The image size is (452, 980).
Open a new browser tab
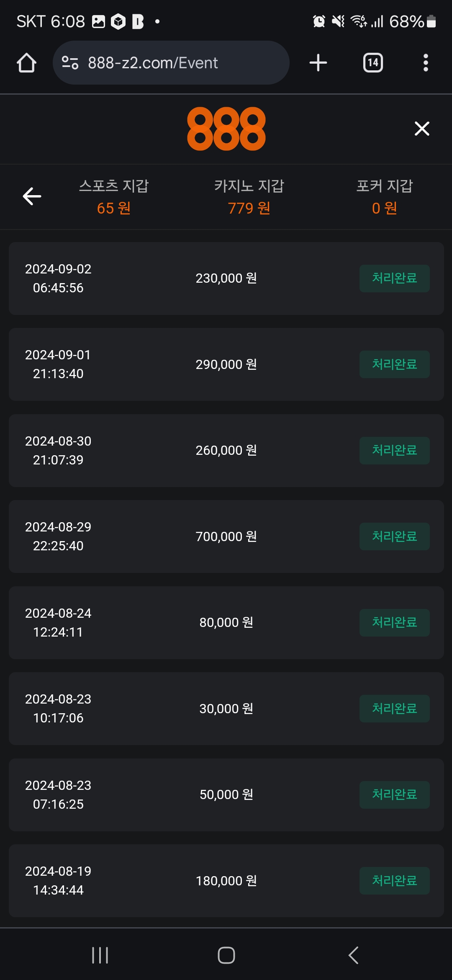coord(318,63)
